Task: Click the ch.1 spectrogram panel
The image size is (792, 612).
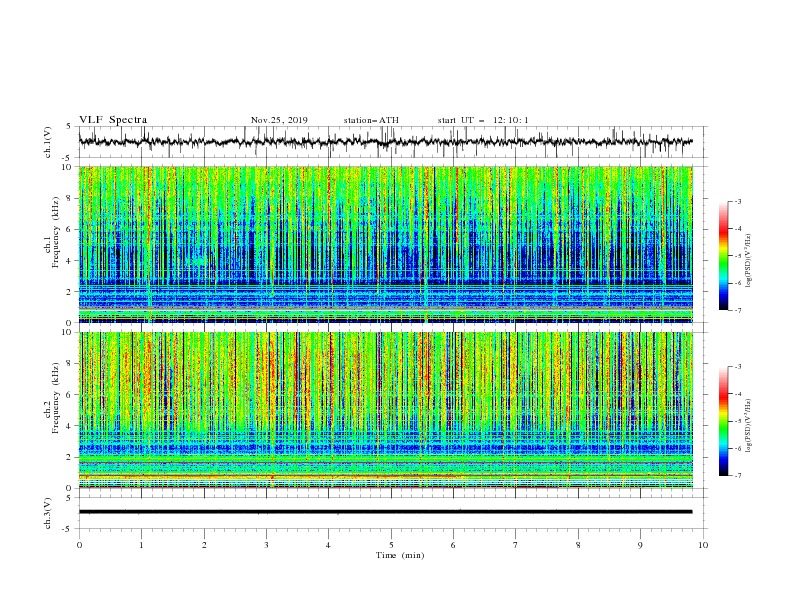Action: 386,244
